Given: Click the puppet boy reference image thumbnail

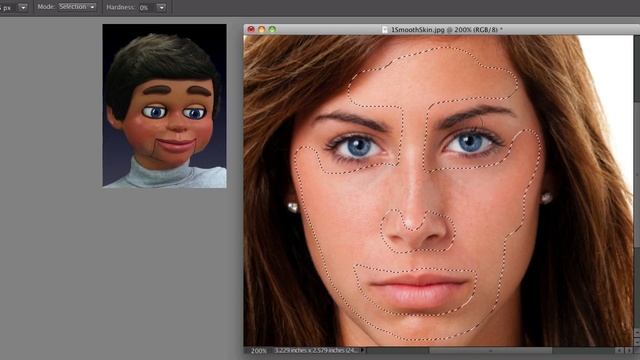Looking at the screenshot, I should (x=164, y=106).
